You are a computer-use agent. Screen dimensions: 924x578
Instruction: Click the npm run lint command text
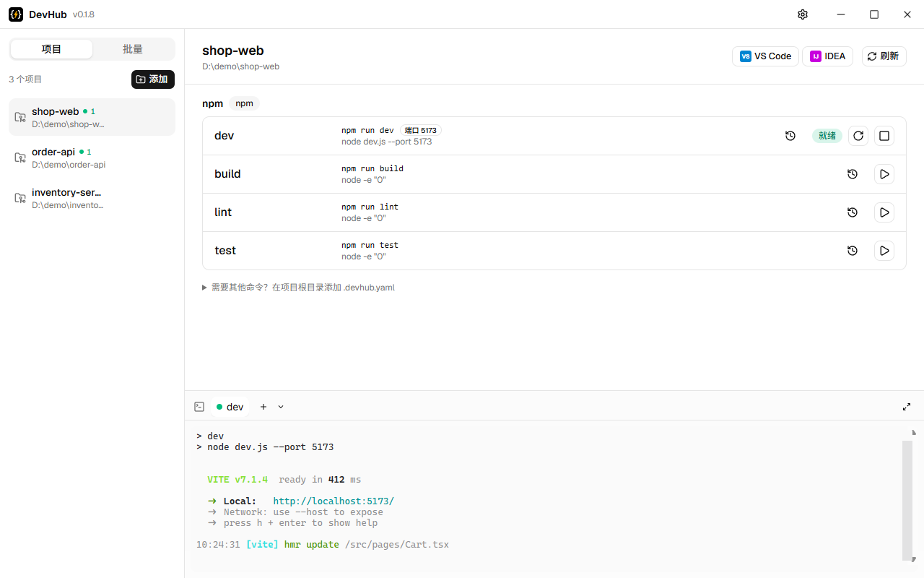370,207
